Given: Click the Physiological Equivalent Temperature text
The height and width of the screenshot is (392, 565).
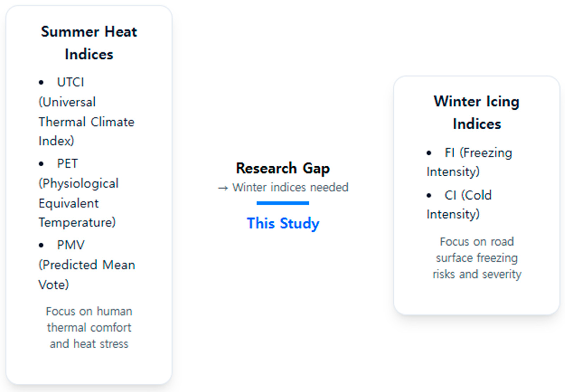Looking at the screenshot, I should pyautogui.click(x=79, y=203).
